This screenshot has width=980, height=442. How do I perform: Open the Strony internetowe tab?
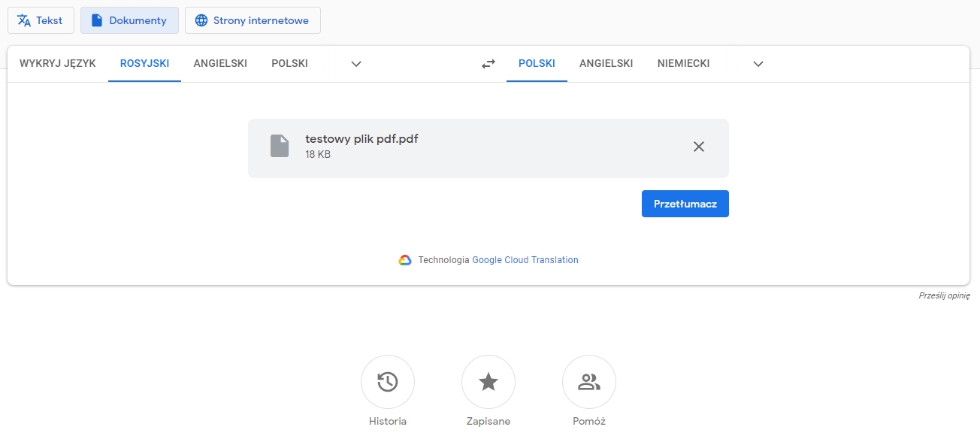pyautogui.click(x=253, y=20)
